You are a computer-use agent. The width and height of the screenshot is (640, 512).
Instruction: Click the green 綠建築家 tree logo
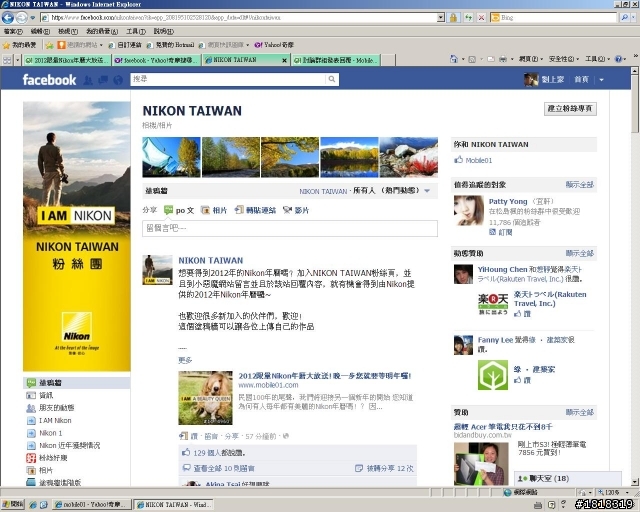(493, 375)
